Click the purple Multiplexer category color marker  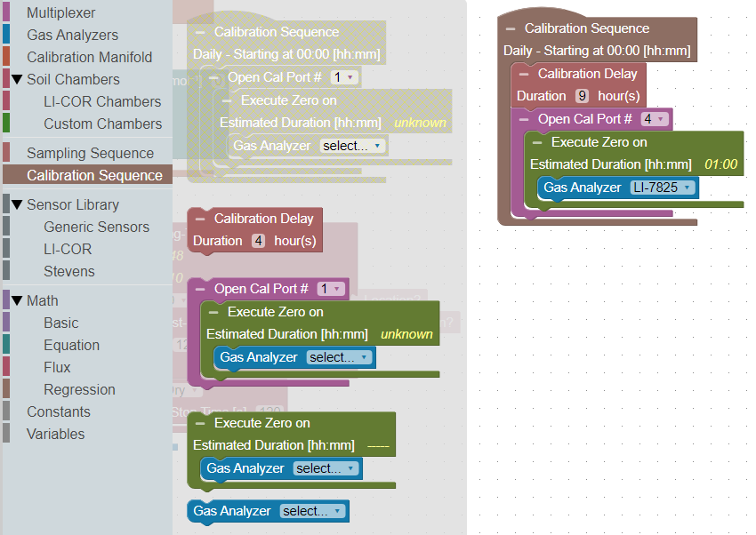(7, 13)
